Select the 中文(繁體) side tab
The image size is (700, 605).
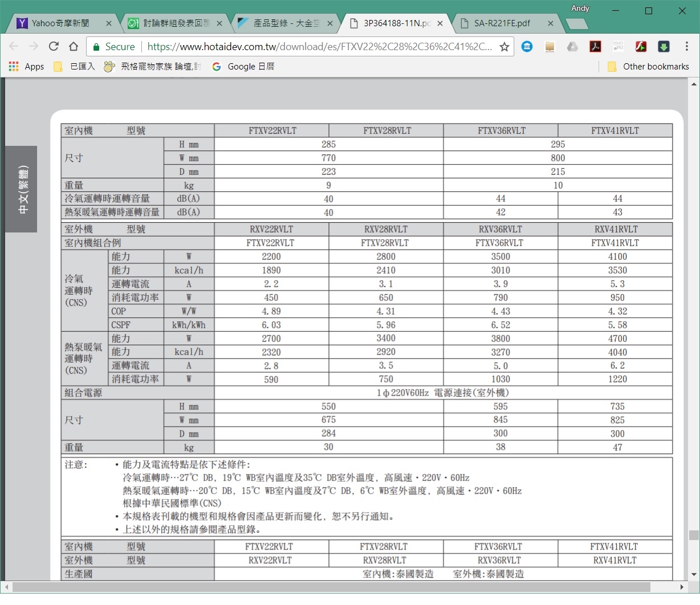[22, 189]
